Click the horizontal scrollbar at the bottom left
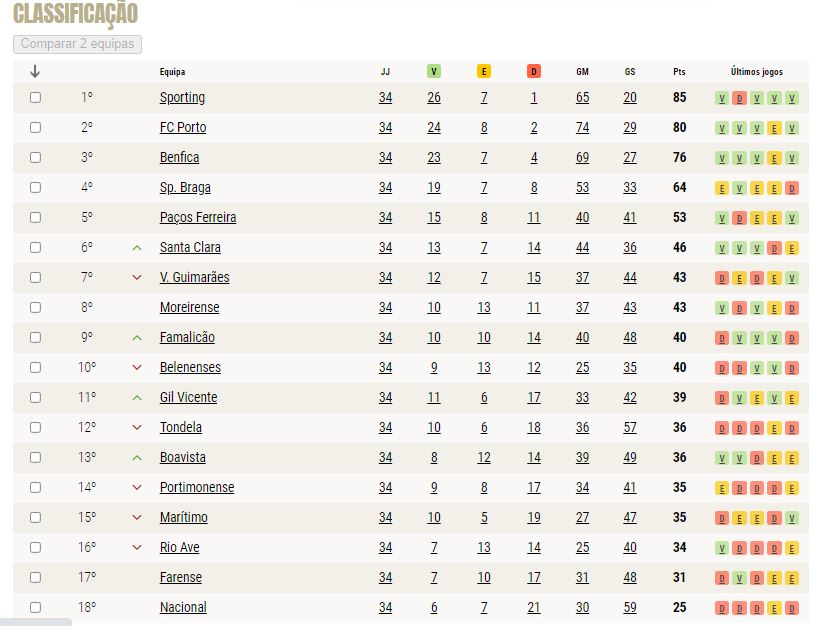The image size is (822, 626). (x=36, y=622)
